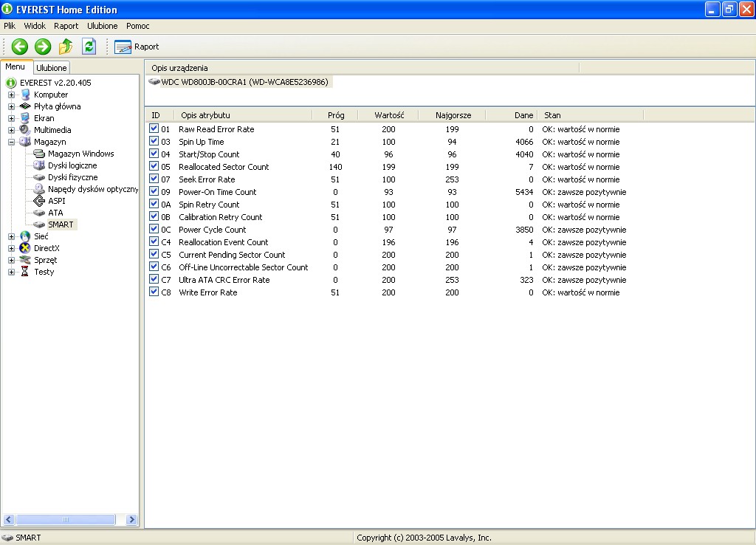Click the Płyta główna motherboard icon
The width and height of the screenshot is (756, 545).
click(25, 106)
